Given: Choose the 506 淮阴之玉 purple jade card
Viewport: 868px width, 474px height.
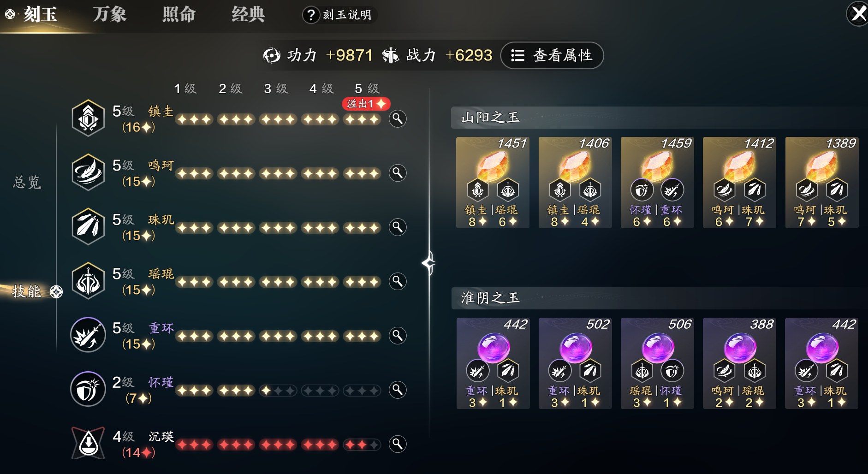Looking at the screenshot, I should coord(657,363).
